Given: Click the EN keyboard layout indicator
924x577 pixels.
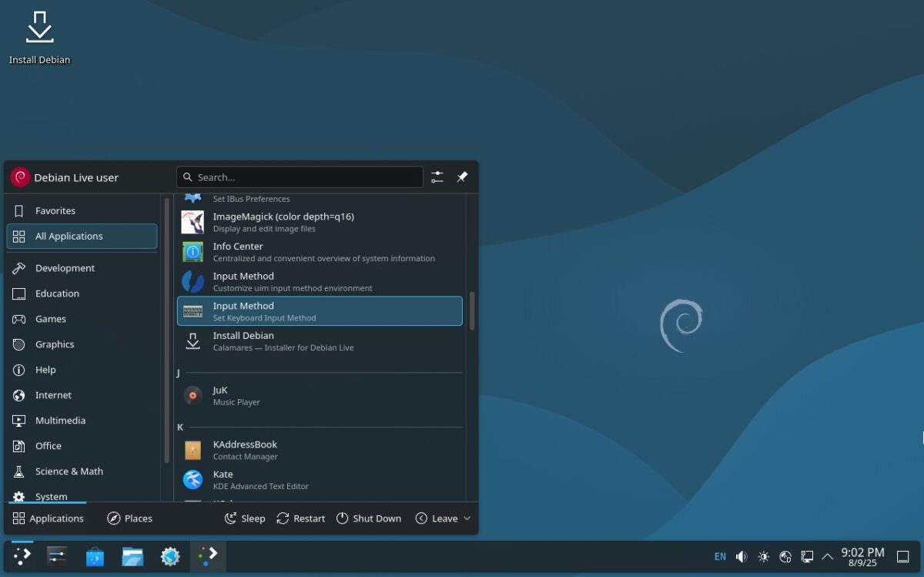Looking at the screenshot, I should point(720,556).
